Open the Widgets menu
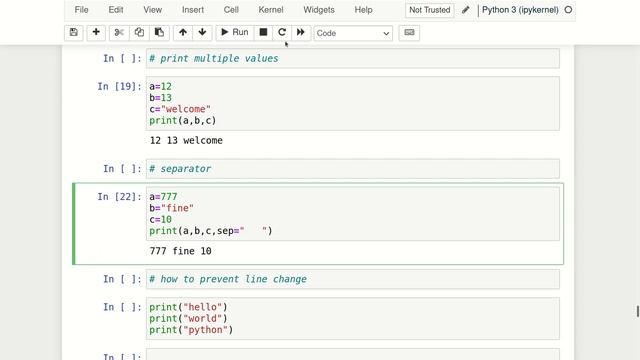The height and width of the screenshot is (360, 640). (x=319, y=10)
